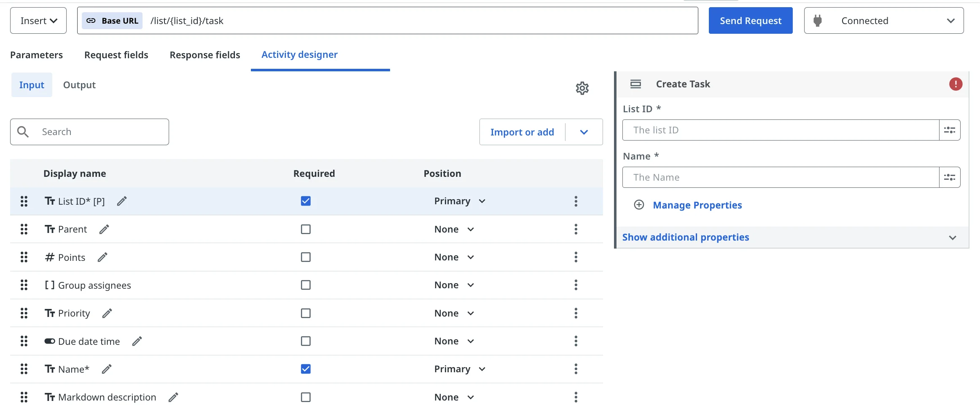Open the three-dot menu for Group assignees row
This screenshot has height=406, width=980.
coord(576,285)
